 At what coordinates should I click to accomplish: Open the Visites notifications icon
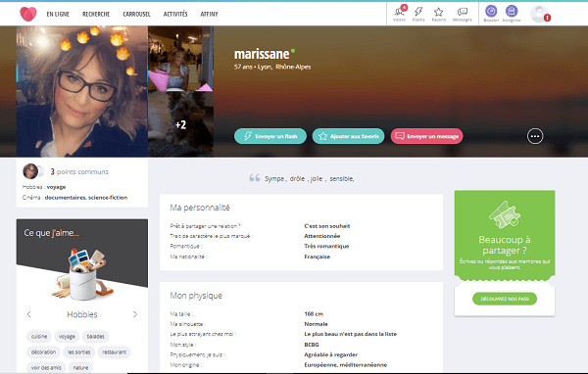click(x=400, y=14)
